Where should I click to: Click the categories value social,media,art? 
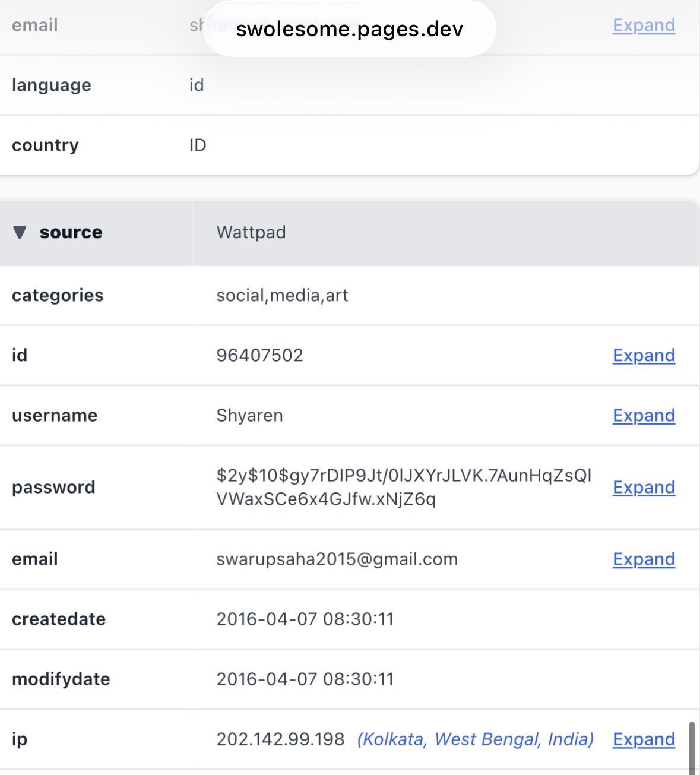(x=282, y=295)
